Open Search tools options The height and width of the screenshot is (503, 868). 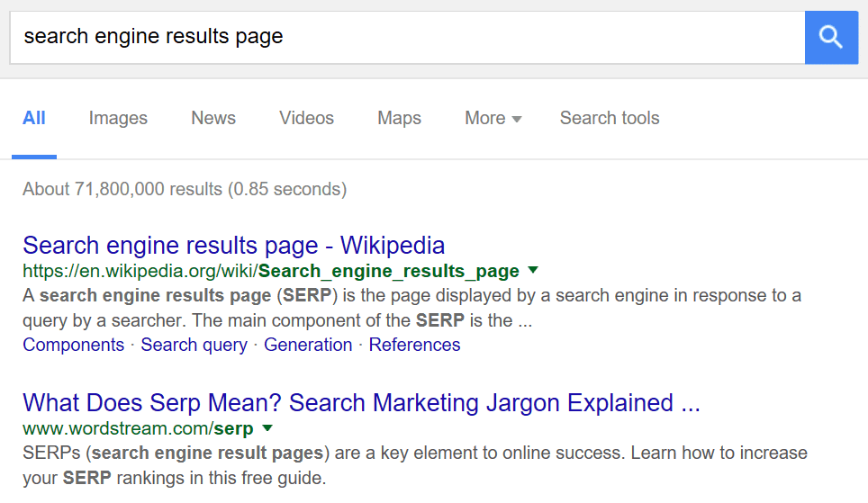610,118
